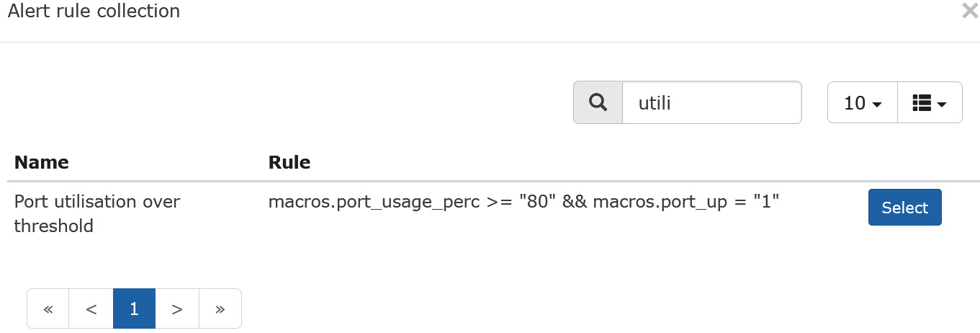Jump to last page with » button
This screenshot has height=333, width=980.
(220, 308)
